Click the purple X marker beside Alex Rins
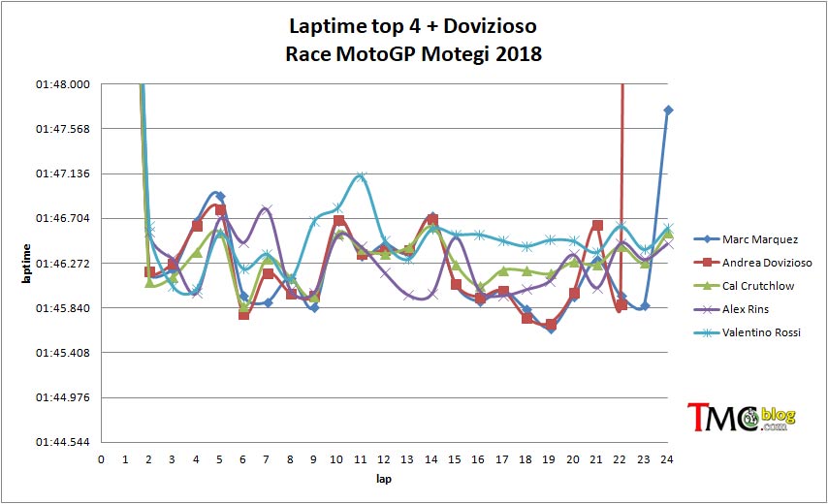This screenshot has height=504, width=828. point(707,309)
